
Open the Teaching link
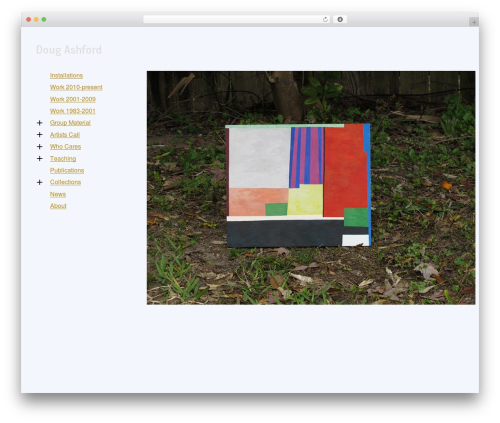[63, 158]
